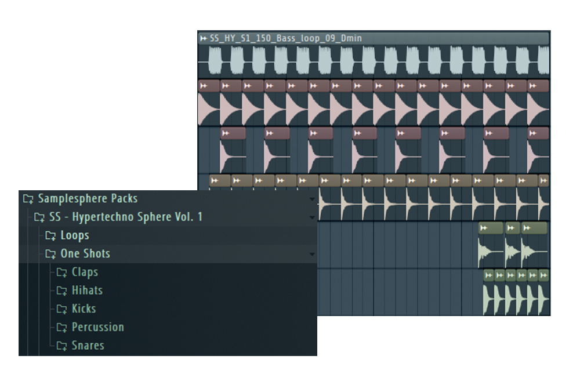Click the folder icon next to Loops
Screen dimensions: 580x392
[50, 235]
